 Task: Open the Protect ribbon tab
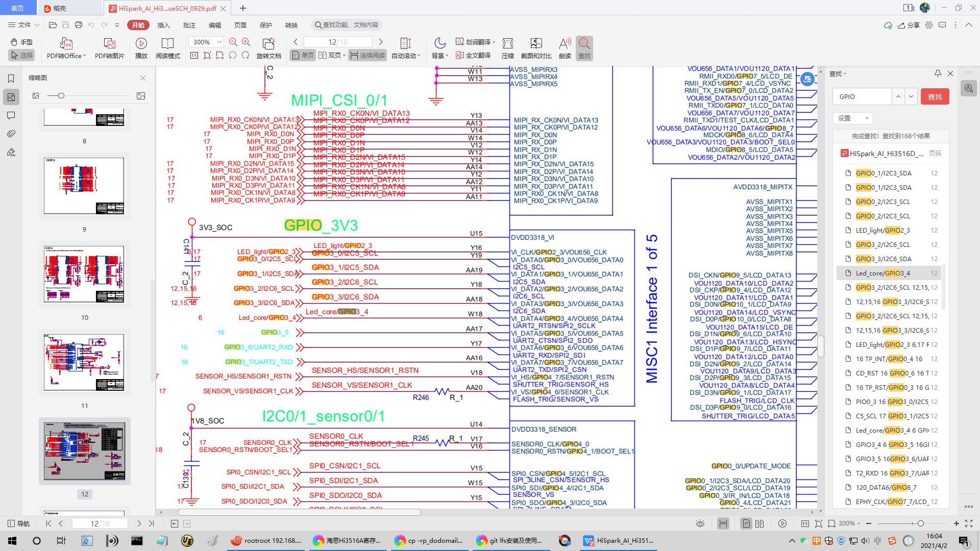click(265, 25)
